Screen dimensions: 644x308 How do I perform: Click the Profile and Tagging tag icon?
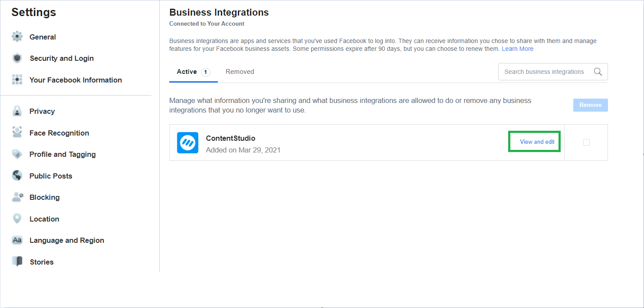point(17,154)
